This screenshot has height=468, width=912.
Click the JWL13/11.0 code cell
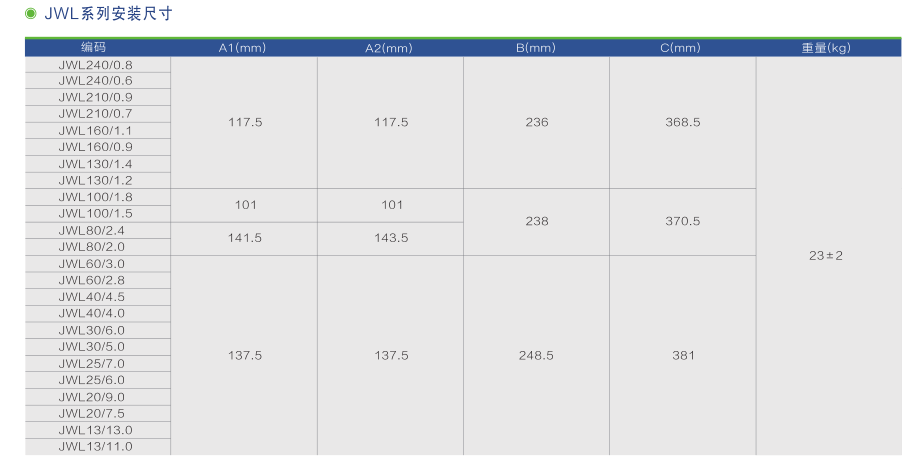tap(95, 447)
